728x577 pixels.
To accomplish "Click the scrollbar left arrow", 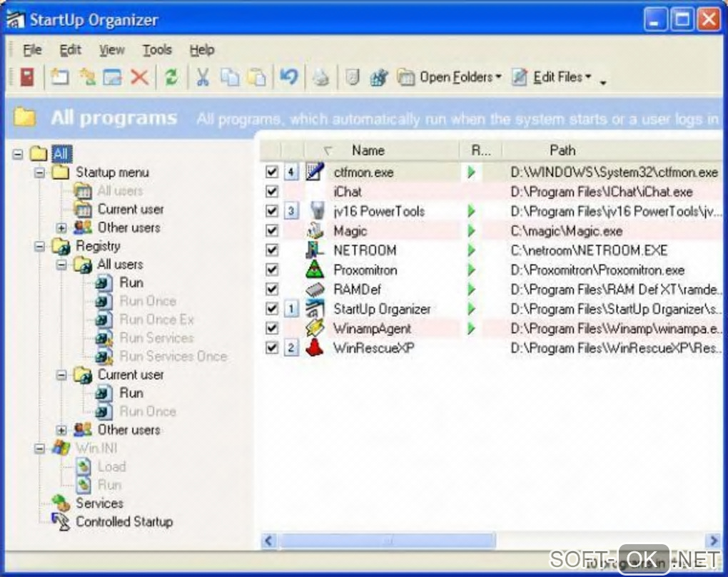I will (269, 541).
